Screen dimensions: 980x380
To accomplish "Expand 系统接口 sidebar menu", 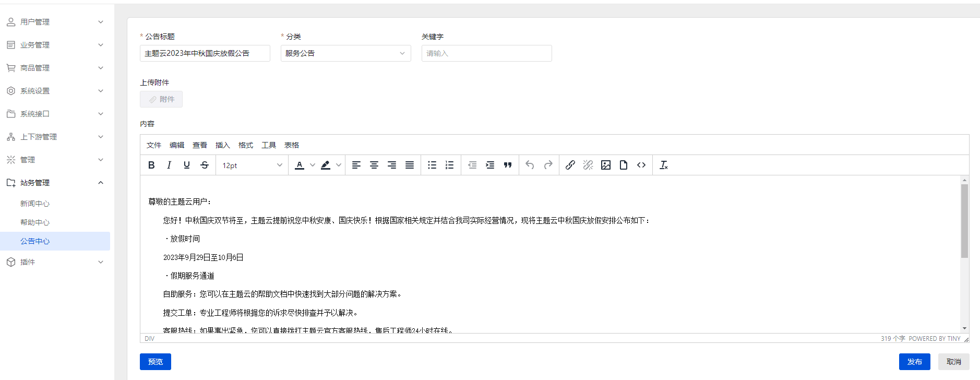I will tap(55, 114).
